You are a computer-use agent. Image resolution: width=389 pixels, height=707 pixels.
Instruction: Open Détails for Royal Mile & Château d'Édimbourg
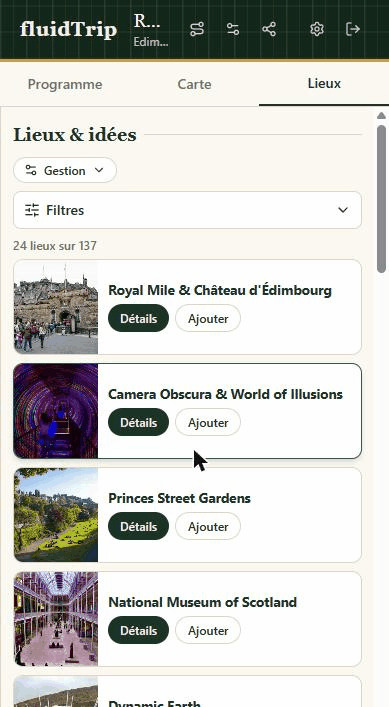(x=138, y=318)
